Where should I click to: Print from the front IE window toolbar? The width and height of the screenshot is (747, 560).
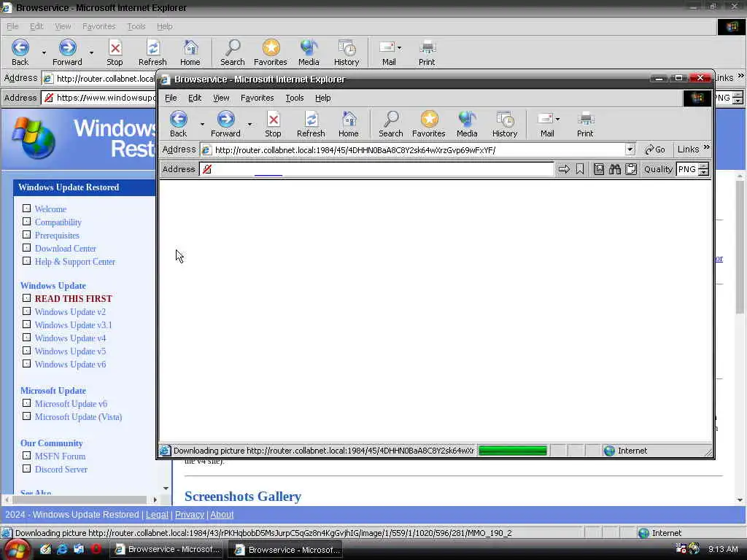585,124
